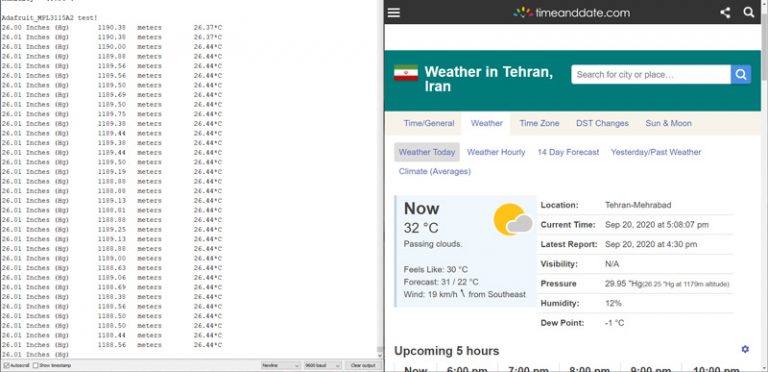The image size is (768, 372).
Task: Click the browser page vertical scrollbar
Action: pyautogui.click(x=765, y=186)
